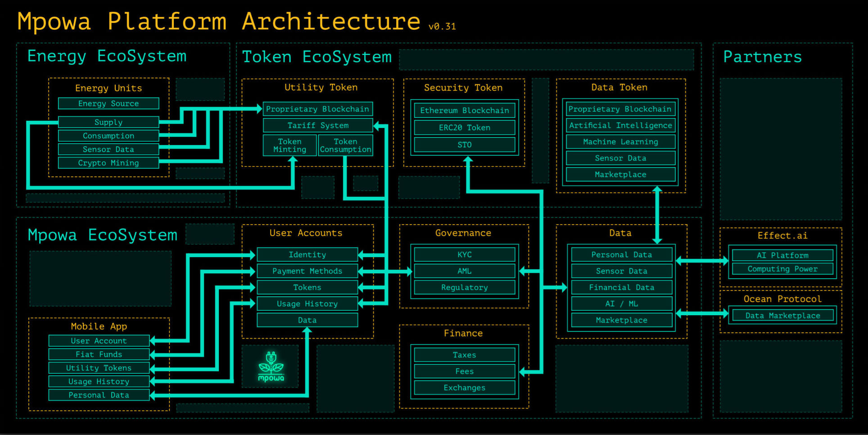Select the KYC box in Governance
This screenshot has width=868, height=435.
[x=465, y=254]
